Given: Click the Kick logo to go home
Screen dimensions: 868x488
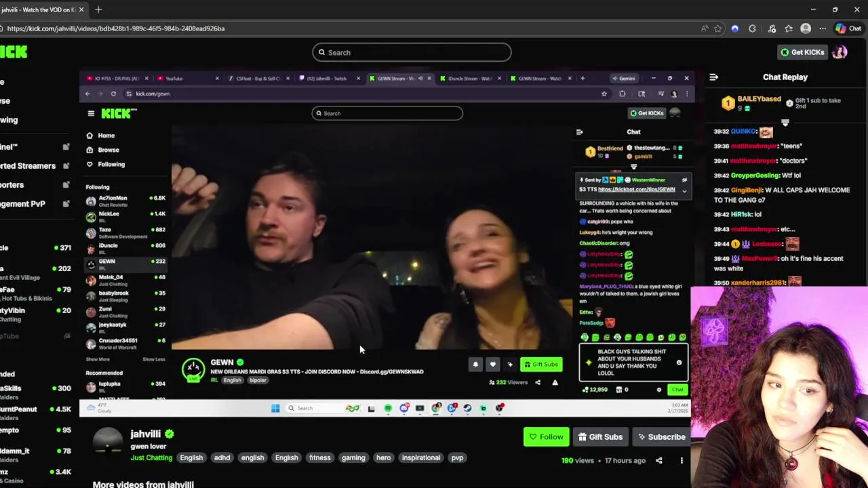Looking at the screenshot, I should pos(14,52).
